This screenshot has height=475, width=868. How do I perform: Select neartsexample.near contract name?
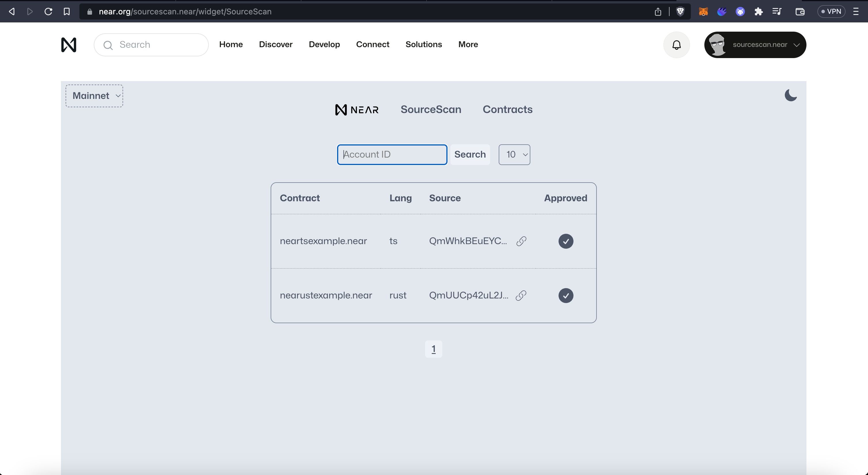pos(323,241)
